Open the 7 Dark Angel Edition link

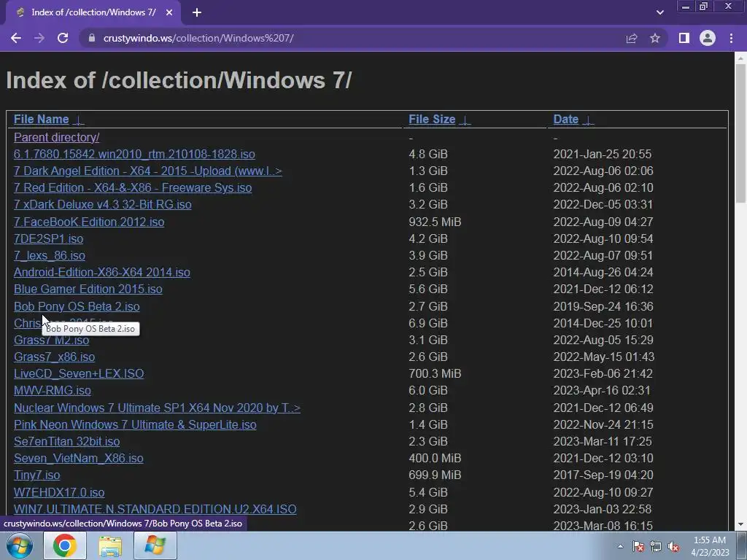[147, 171]
